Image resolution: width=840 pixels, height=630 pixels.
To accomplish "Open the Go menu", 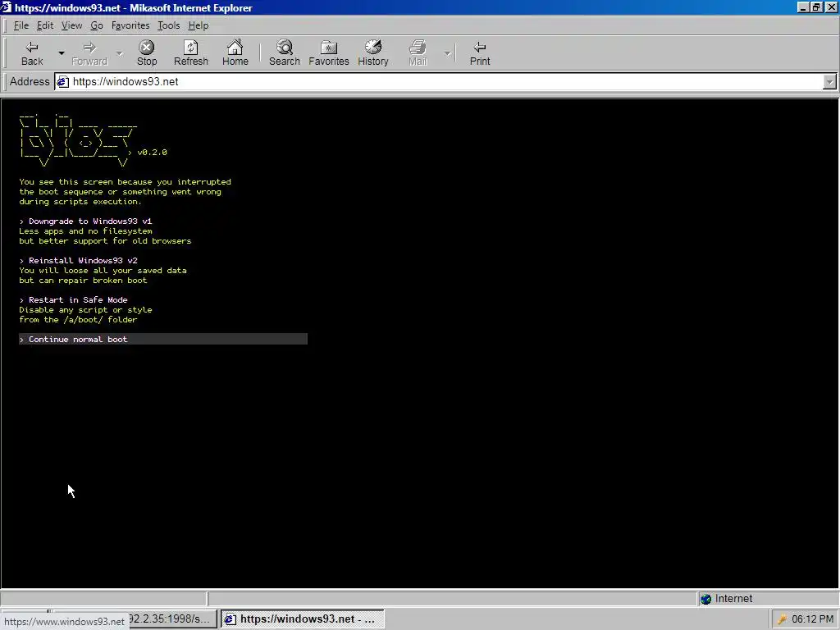I will 97,25.
